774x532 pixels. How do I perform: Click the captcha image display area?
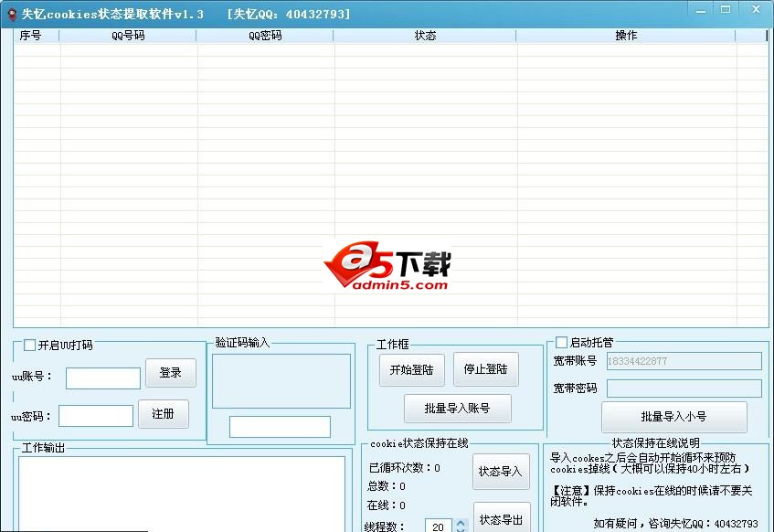coord(281,381)
